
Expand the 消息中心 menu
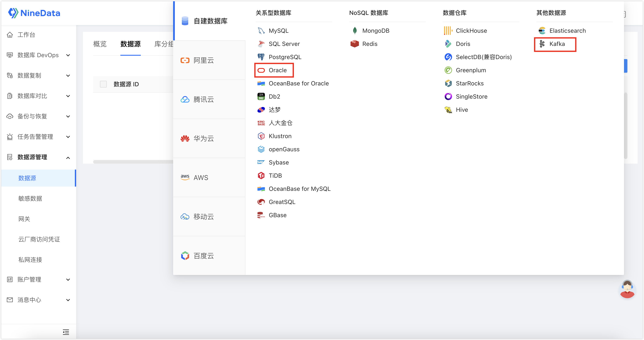click(x=38, y=300)
